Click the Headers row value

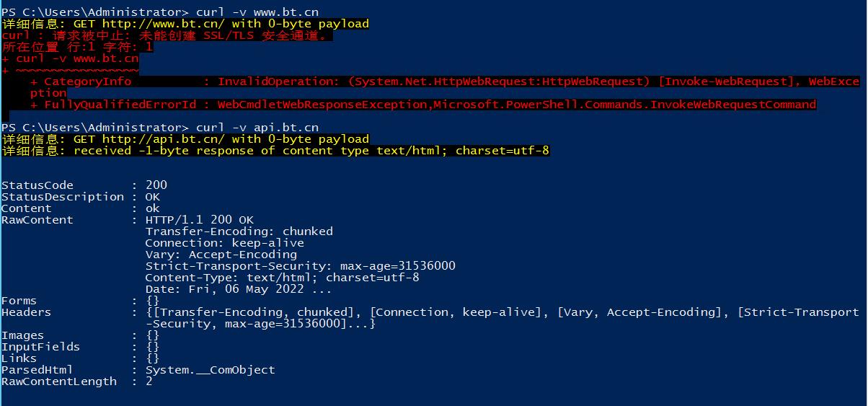502,318
